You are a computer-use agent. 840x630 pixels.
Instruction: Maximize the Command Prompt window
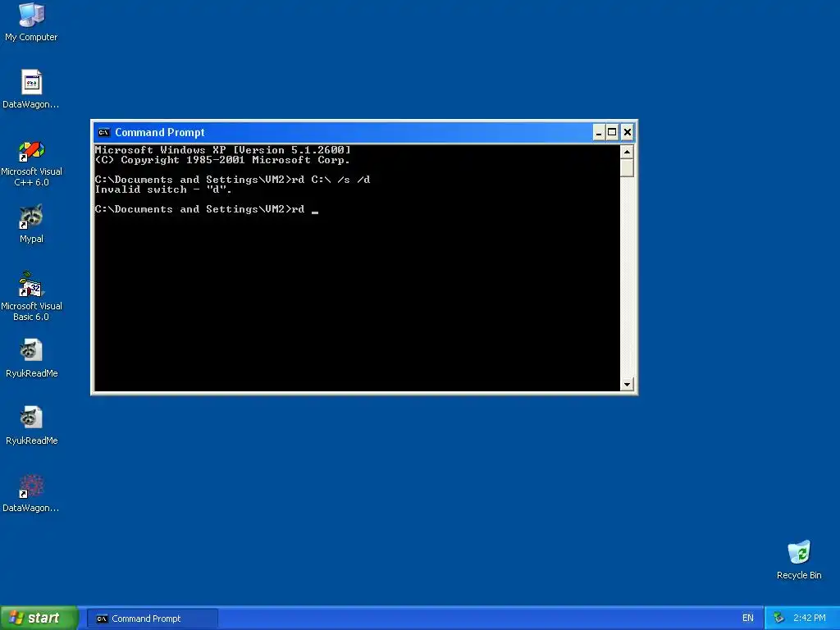612,132
